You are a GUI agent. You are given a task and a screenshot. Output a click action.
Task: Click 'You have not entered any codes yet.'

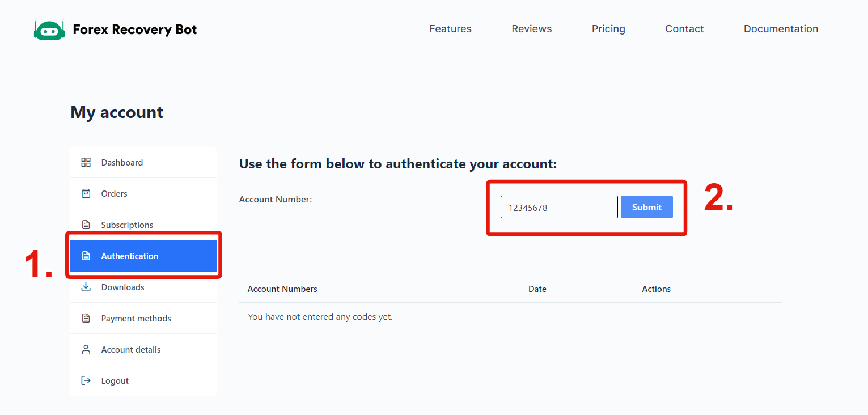point(320,317)
